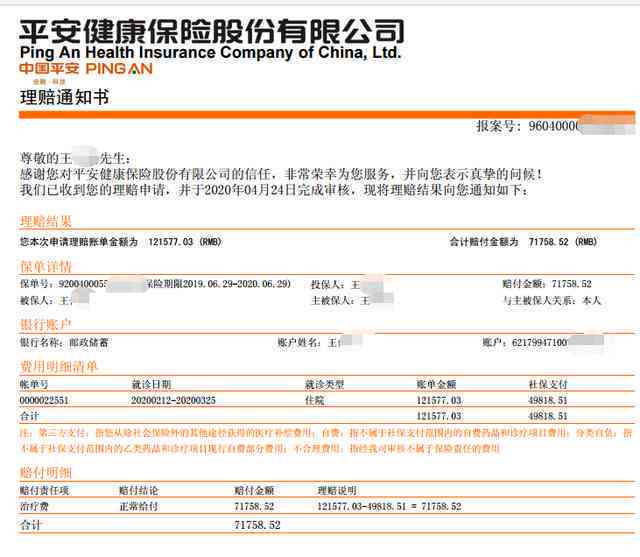
Task: Click the second orange note line mentioning 不合理费用
Action: (x=260, y=448)
